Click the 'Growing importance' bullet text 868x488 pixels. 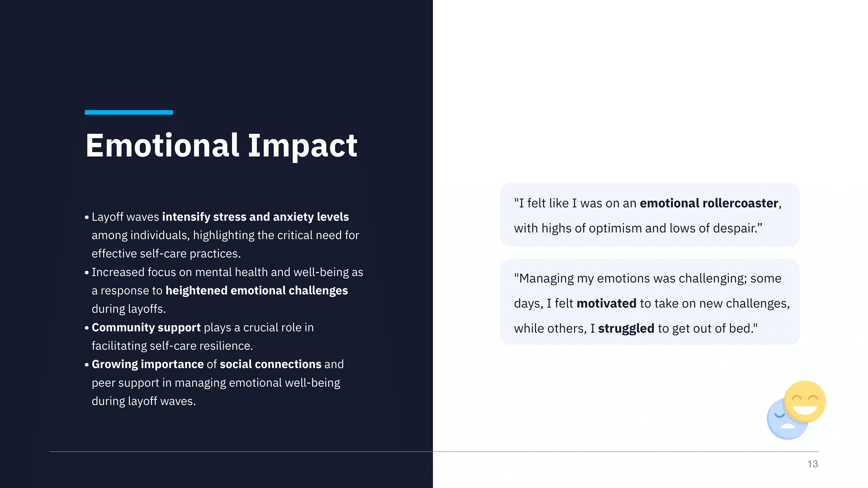pyautogui.click(x=148, y=364)
